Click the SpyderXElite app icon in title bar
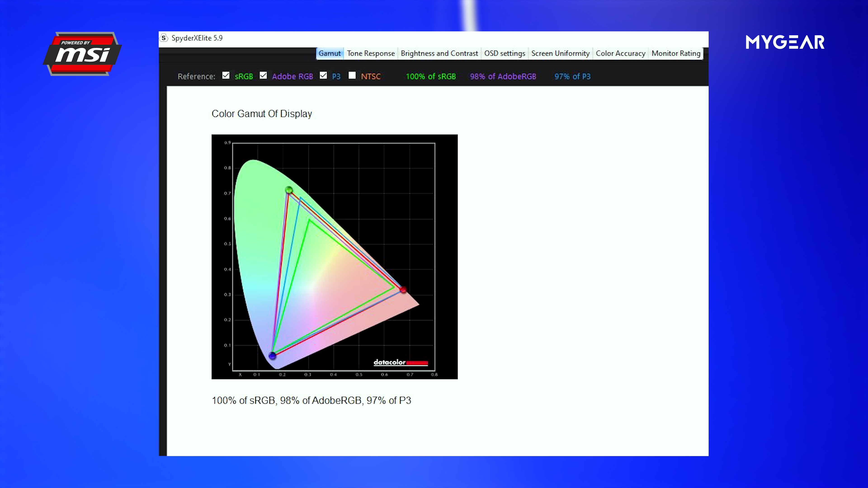 click(x=164, y=38)
